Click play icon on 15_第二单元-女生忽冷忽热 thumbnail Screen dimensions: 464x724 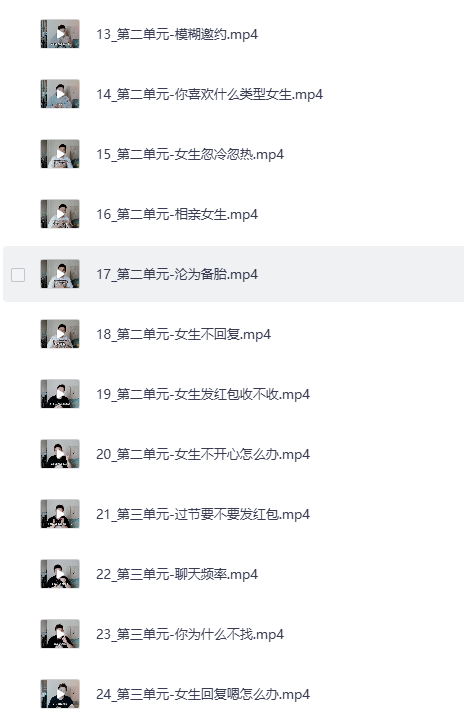pos(60,154)
